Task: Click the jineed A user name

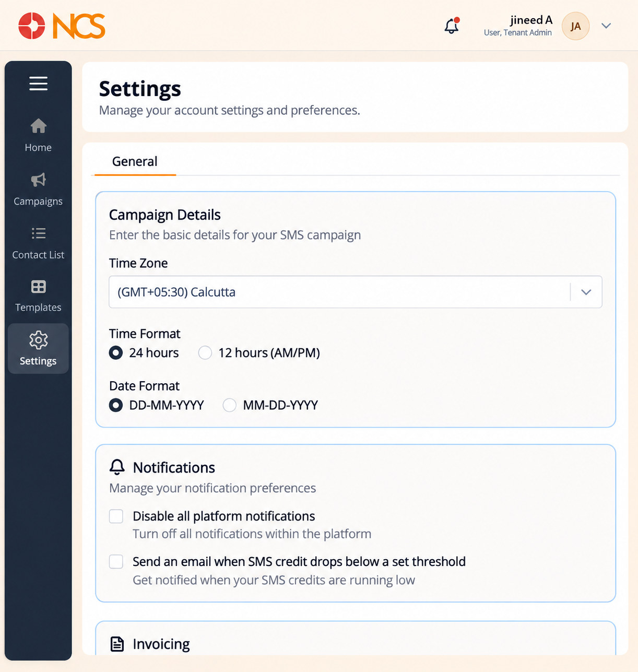Action: pyautogui.click(x=531, y=20)
